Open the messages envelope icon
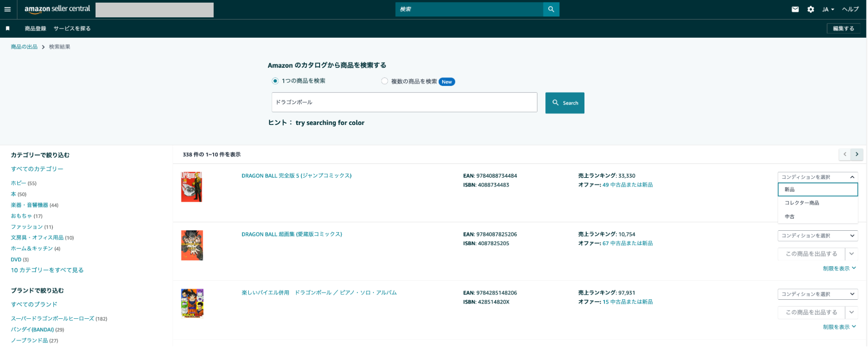 (795, 9)
